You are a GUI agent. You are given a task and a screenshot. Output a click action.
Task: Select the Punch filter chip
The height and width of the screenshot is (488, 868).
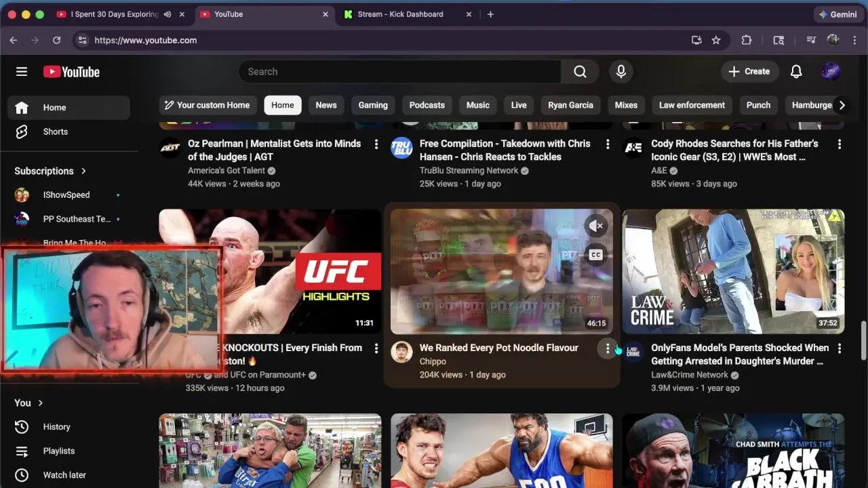(x=758, y=106)
